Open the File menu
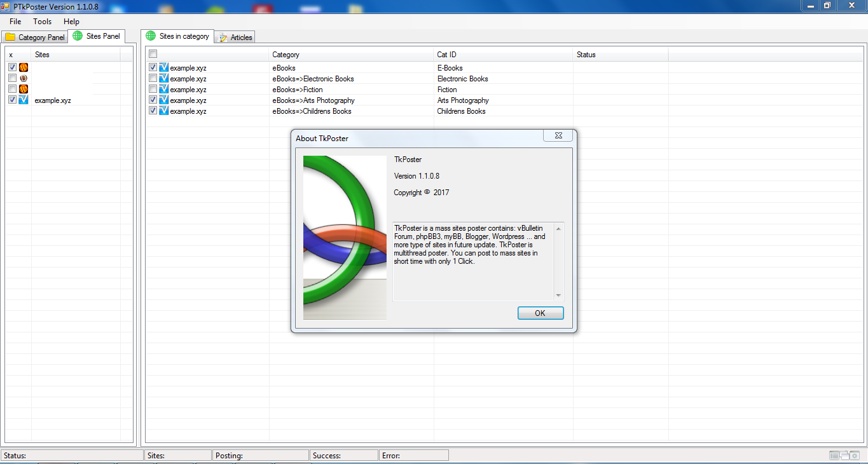 15,22
